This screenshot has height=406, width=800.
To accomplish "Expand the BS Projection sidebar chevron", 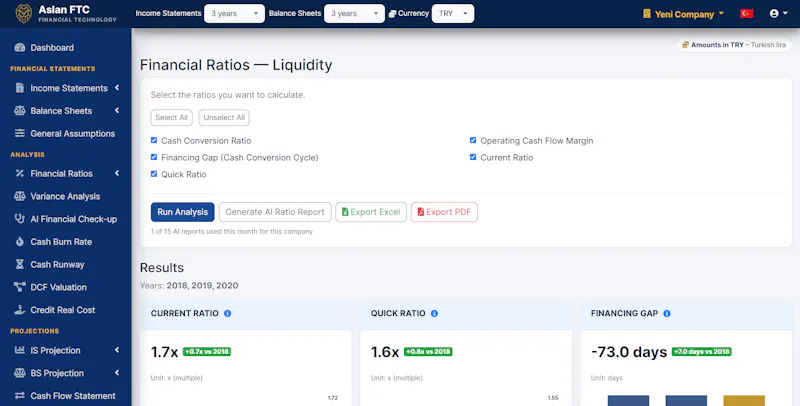I will [117, 373].
